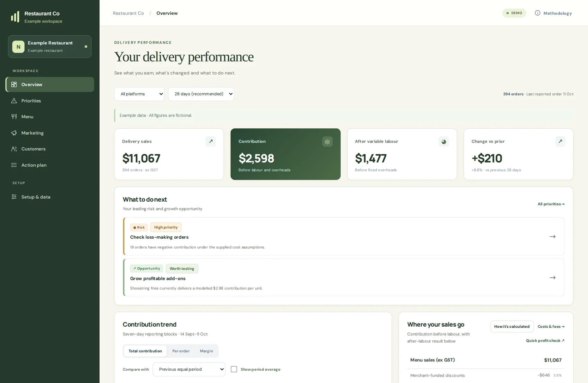Click the arrow icon on Delivery sales card

[x=211, y=142]
